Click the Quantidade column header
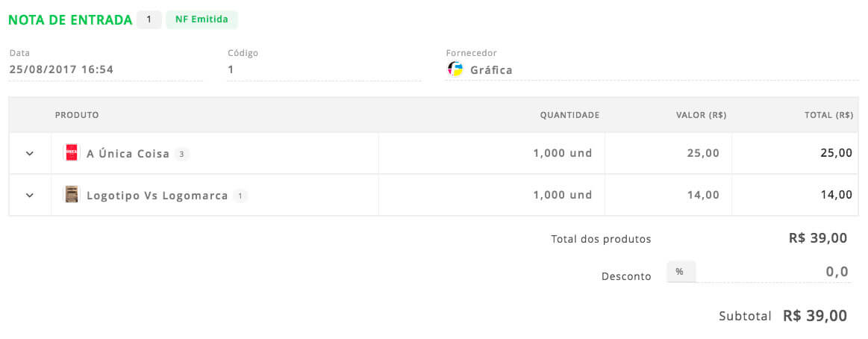 pyautogui.click(x=569, y=115)
